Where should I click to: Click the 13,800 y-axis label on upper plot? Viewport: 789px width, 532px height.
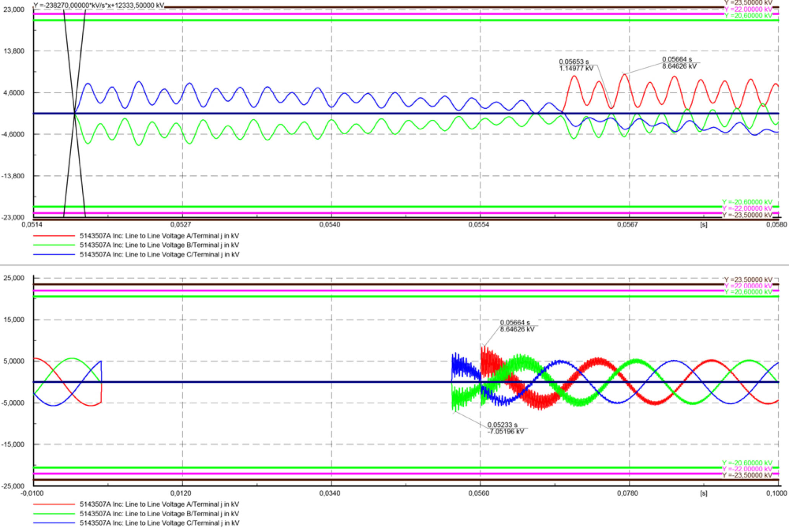pos(14,51)
